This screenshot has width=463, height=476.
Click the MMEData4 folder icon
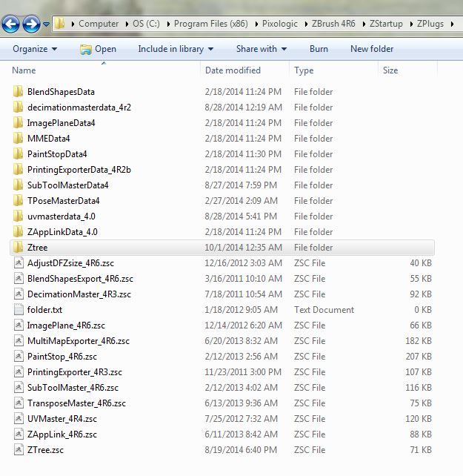coord(19,138)
